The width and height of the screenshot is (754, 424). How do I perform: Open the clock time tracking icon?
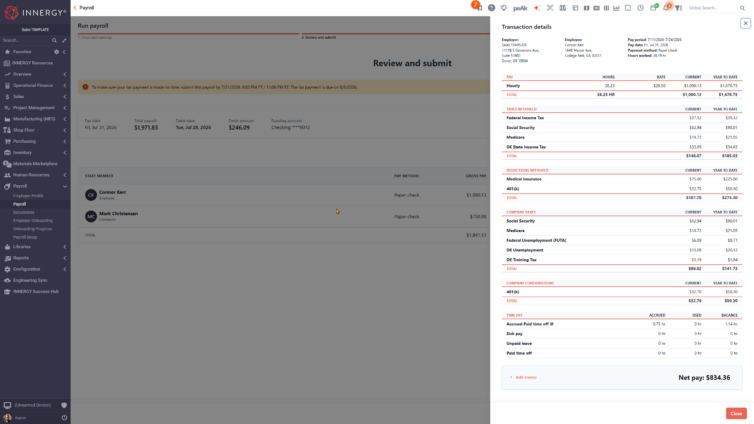point(640,8)
